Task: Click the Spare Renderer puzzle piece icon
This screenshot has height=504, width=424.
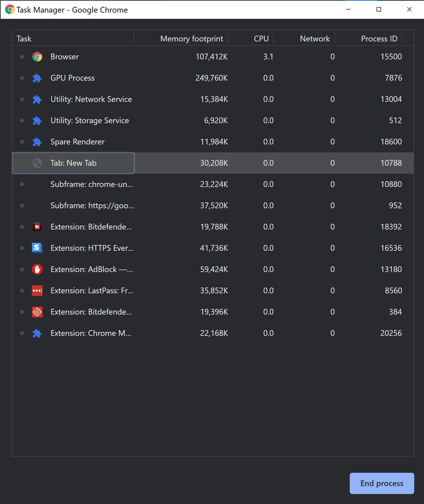Action: [37, 142]
